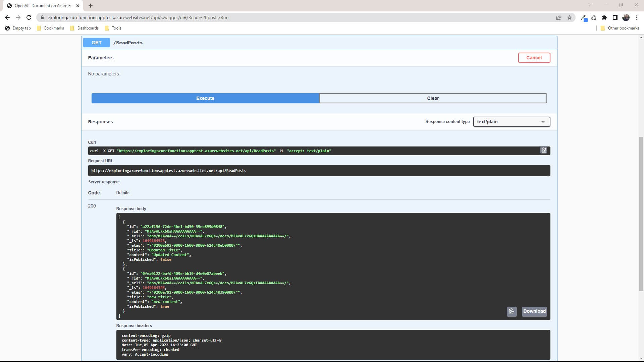Image resolution: width=644 pixels, height=362 pixels.
Task: Click the second post id value 0fea0122
Action: coord(183,274)
